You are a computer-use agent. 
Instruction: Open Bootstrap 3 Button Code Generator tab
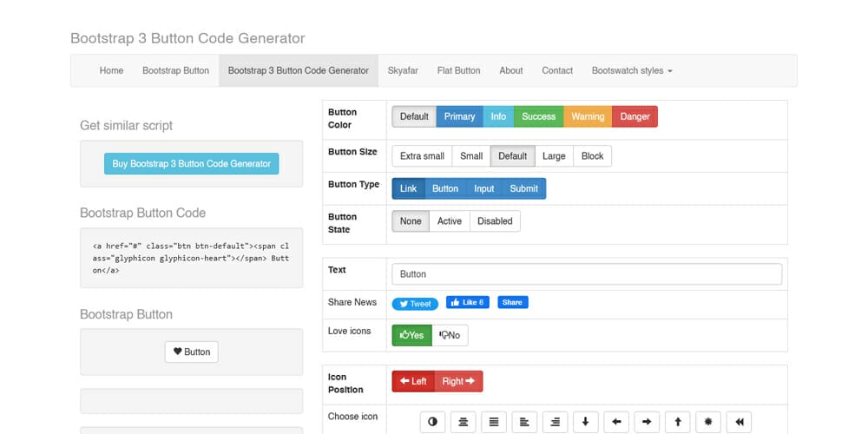[299, 71]
